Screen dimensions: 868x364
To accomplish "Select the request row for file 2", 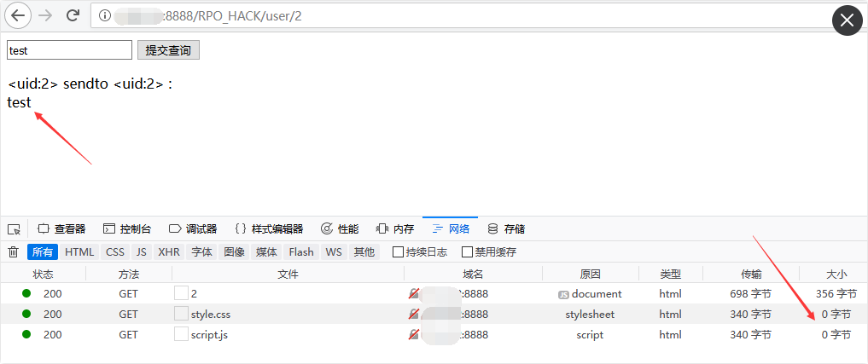I will click(x=434, y=294).
